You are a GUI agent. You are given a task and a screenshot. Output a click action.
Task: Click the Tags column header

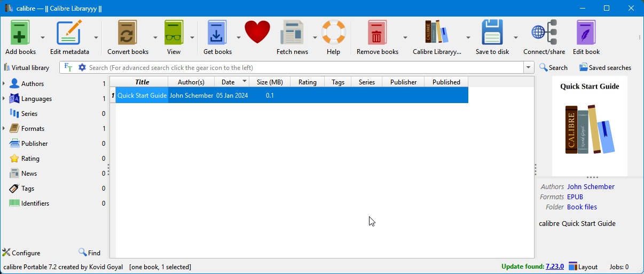338,82
